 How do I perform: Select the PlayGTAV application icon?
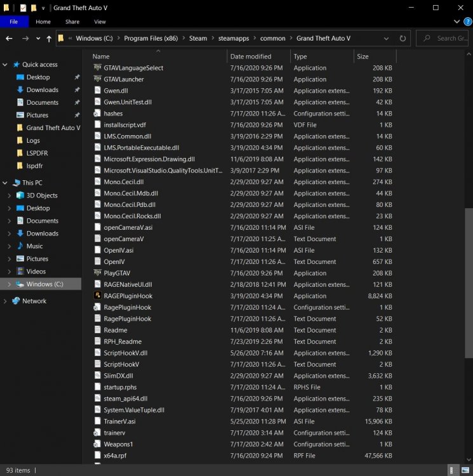97,273
